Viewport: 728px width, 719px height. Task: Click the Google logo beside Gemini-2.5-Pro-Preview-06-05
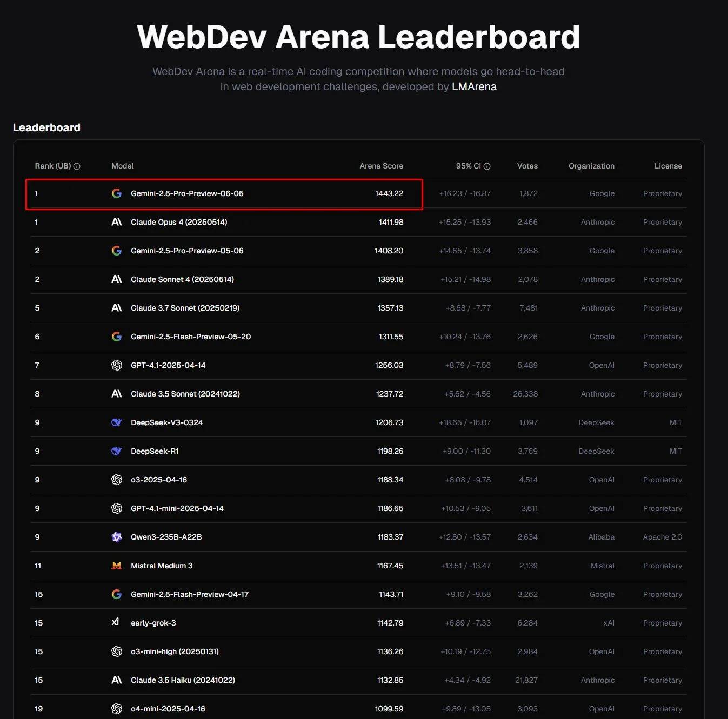[x=116, y=193]
